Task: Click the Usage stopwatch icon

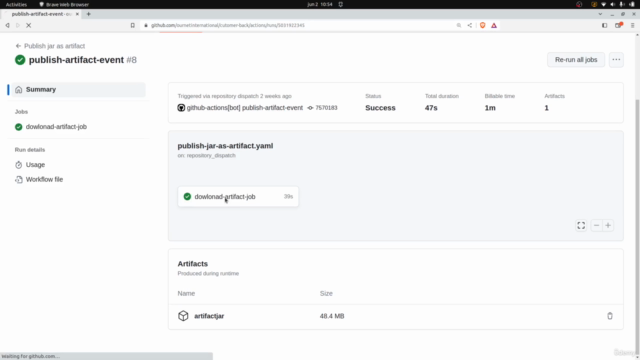Action: click(18, 165)
